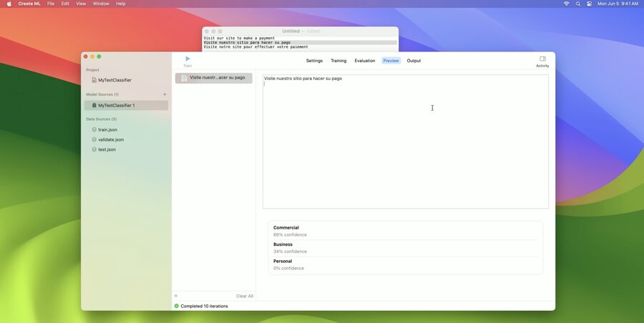Switch to the Output tab

coord(414,61)
